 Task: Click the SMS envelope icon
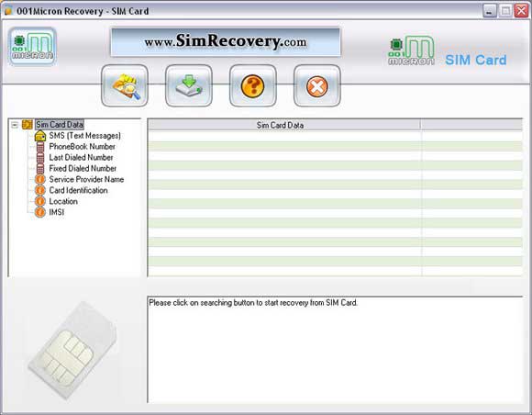40,136
